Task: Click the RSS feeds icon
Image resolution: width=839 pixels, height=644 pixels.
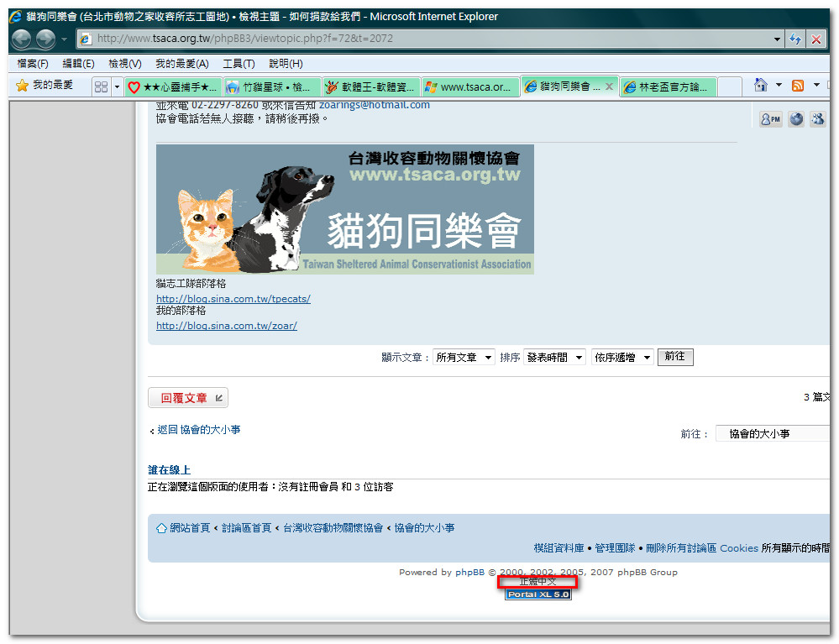Action: [x=798, y=86]
